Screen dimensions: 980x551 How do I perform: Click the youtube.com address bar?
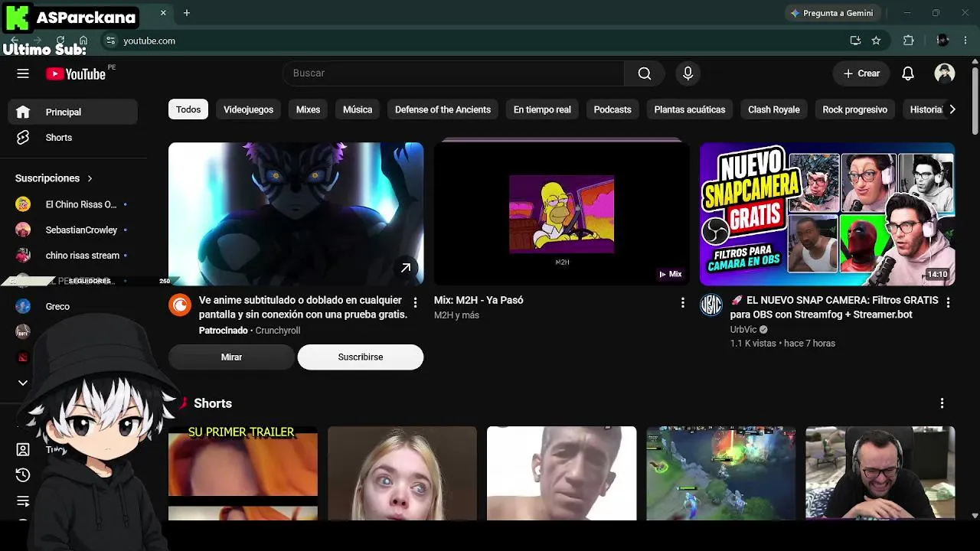pos(149,41)
